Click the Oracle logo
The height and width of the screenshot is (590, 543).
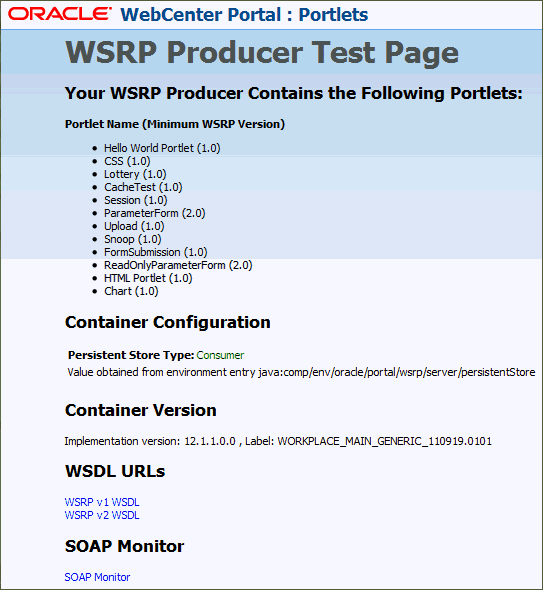pos(60,14)
